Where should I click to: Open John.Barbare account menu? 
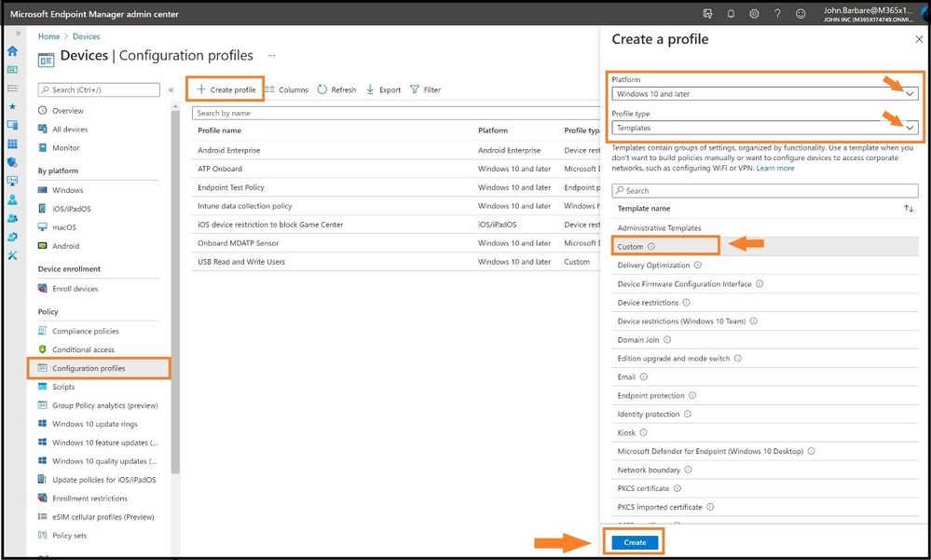(868, 14)
